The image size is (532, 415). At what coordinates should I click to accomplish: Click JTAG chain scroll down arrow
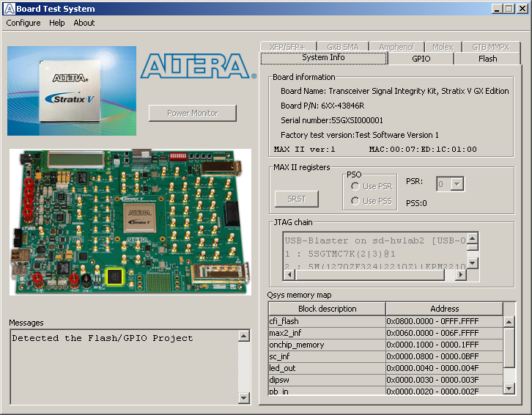[473, 262]
